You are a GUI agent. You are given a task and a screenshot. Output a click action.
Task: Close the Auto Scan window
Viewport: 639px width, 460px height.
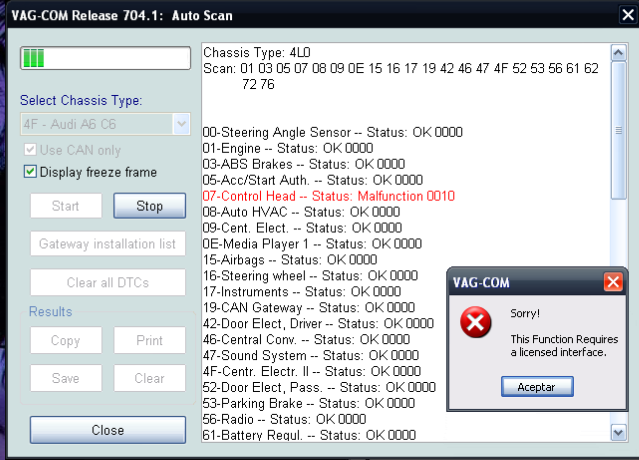pos(628,15)
